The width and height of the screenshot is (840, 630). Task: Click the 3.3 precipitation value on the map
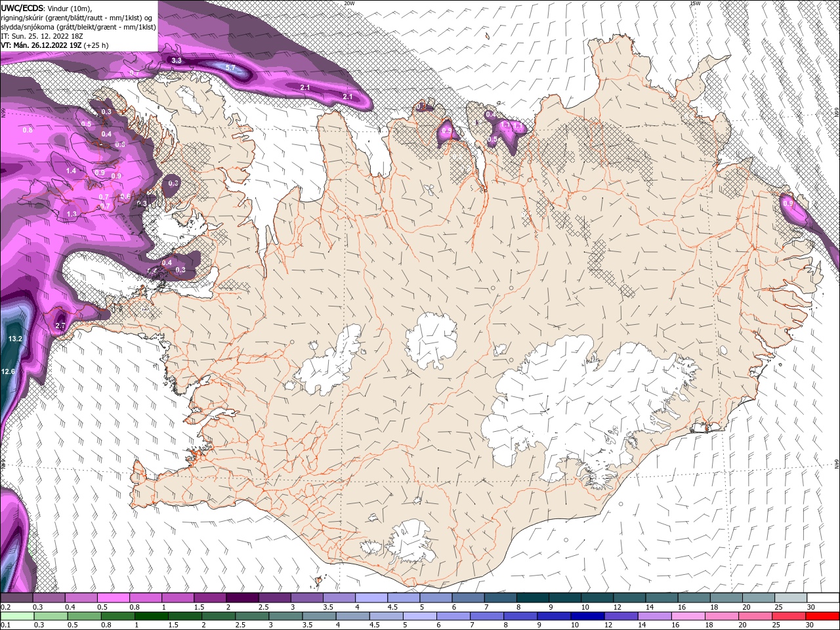coord(176,60)
